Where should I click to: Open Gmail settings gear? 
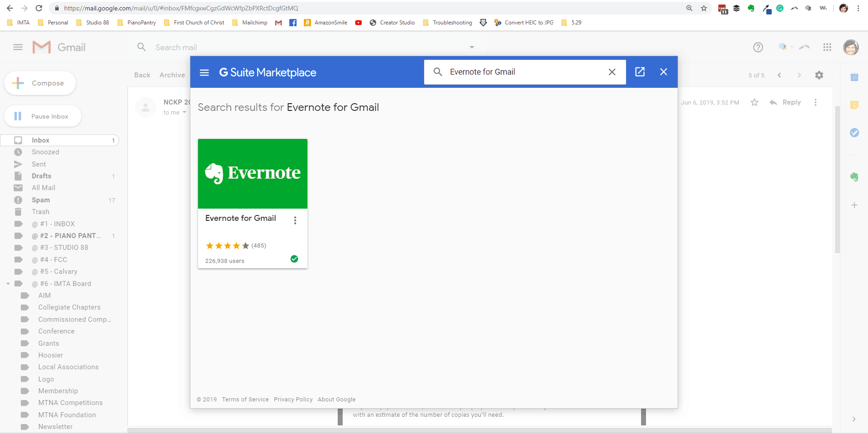(819, 75)
